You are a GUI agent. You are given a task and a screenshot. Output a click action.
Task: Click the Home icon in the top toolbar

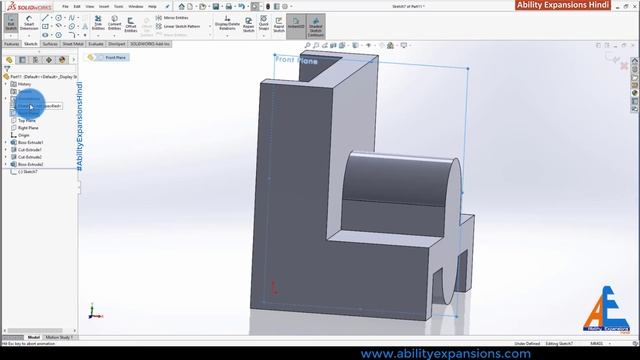(182, 7)
